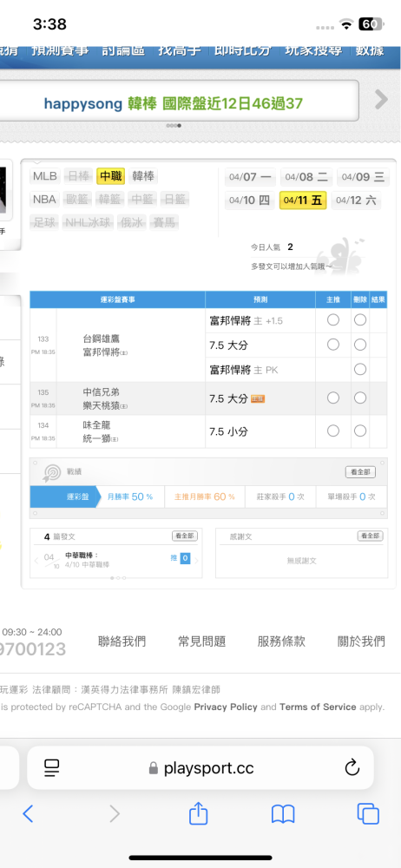This screenshot has height=868, width=401.
Task: Open 即時比分 in top navigation
Action: click(244, 50)
